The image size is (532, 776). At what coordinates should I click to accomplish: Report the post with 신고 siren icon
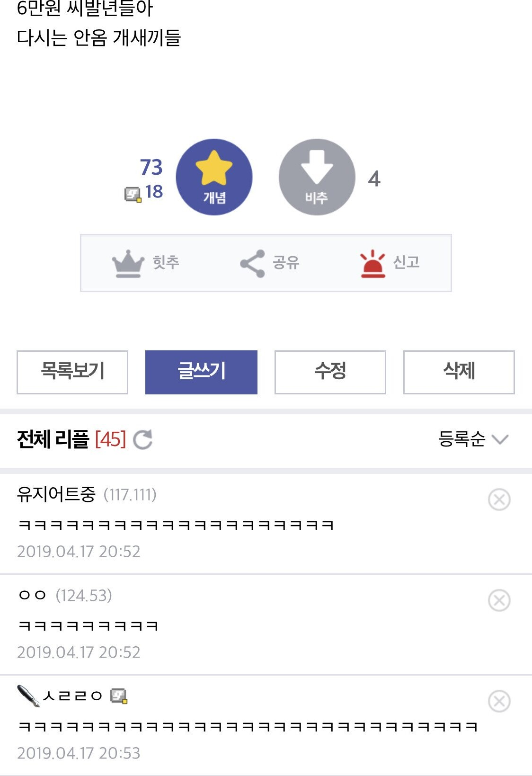tap(372, 263)
